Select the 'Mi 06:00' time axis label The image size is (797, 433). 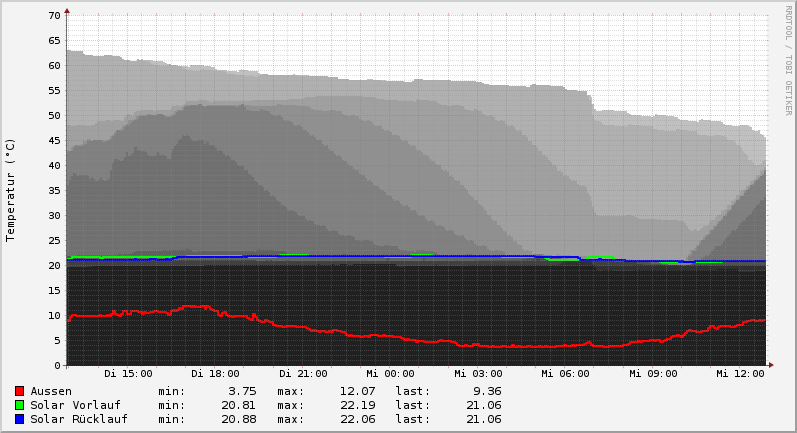[565, 374]
